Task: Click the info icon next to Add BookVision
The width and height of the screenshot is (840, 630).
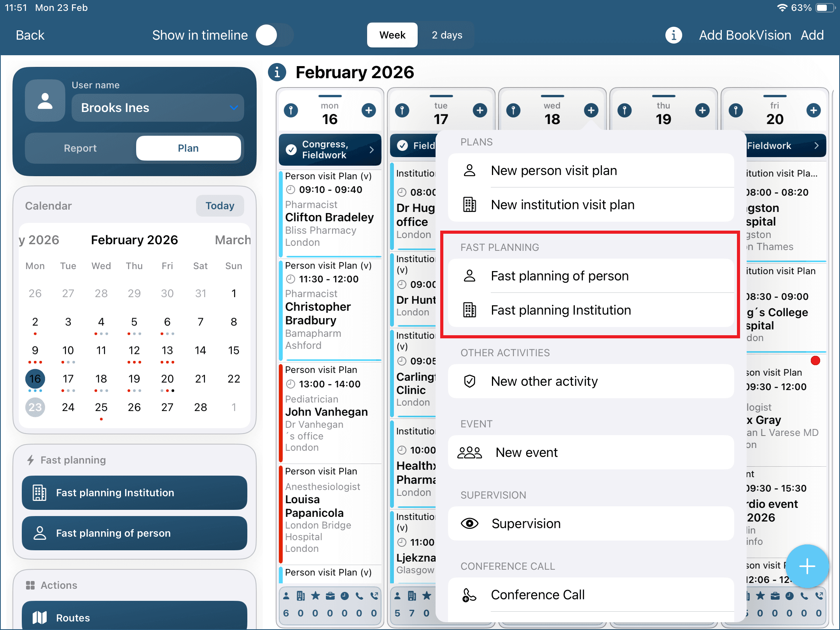Action: click(673, 35)
